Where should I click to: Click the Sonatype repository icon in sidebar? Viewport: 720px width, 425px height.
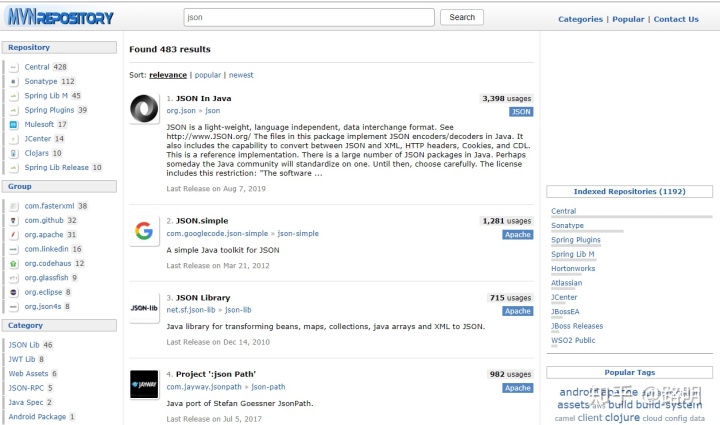coord(14,82)
